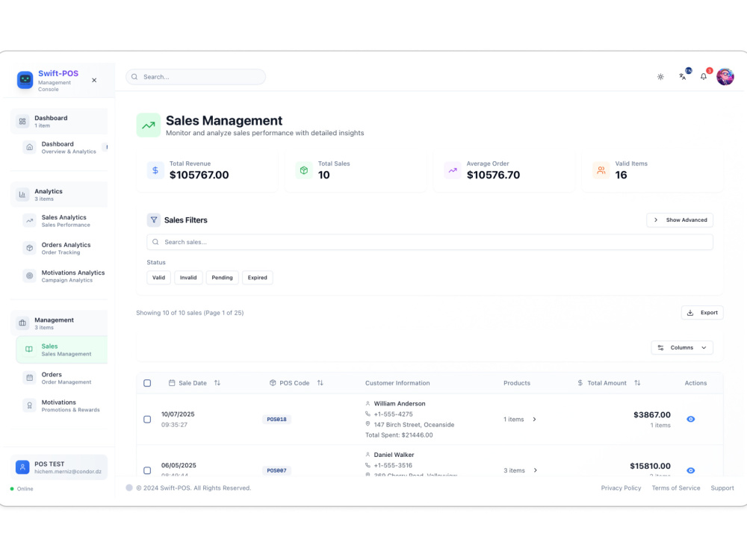Screen dimensions: 747x560
Task: Click the main Search field
Action: (196, 77)
